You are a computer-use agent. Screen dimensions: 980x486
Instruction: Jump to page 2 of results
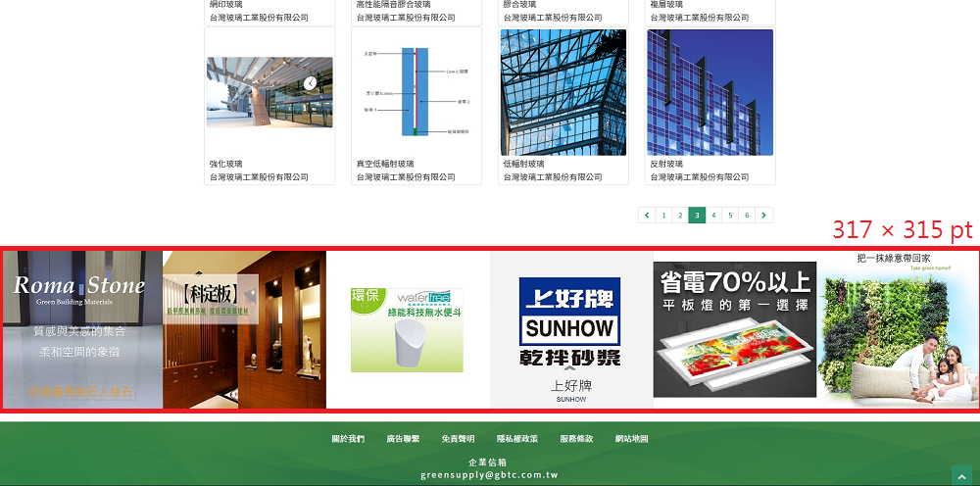pos(680,216)
